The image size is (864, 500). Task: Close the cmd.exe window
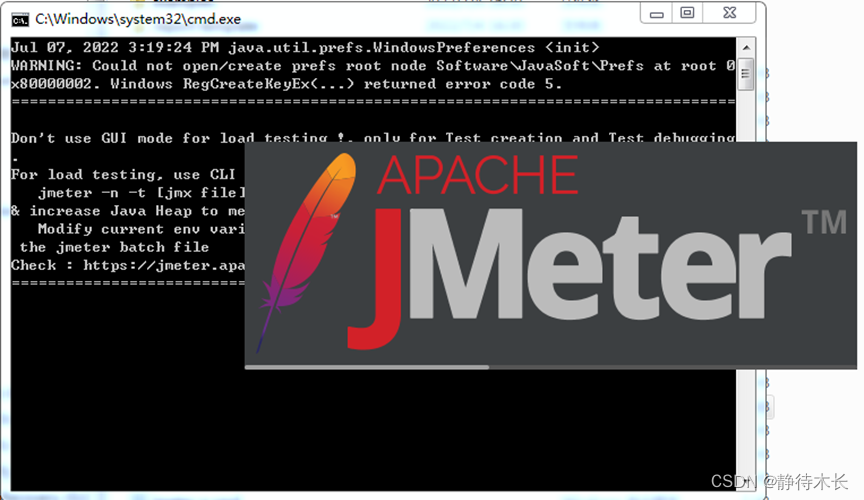tap(730, 13)
